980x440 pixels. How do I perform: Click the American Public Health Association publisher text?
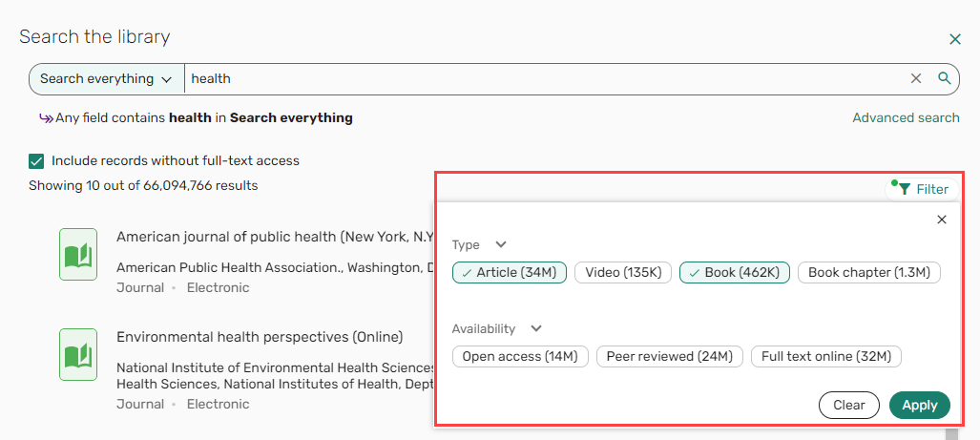coord(275,267)
